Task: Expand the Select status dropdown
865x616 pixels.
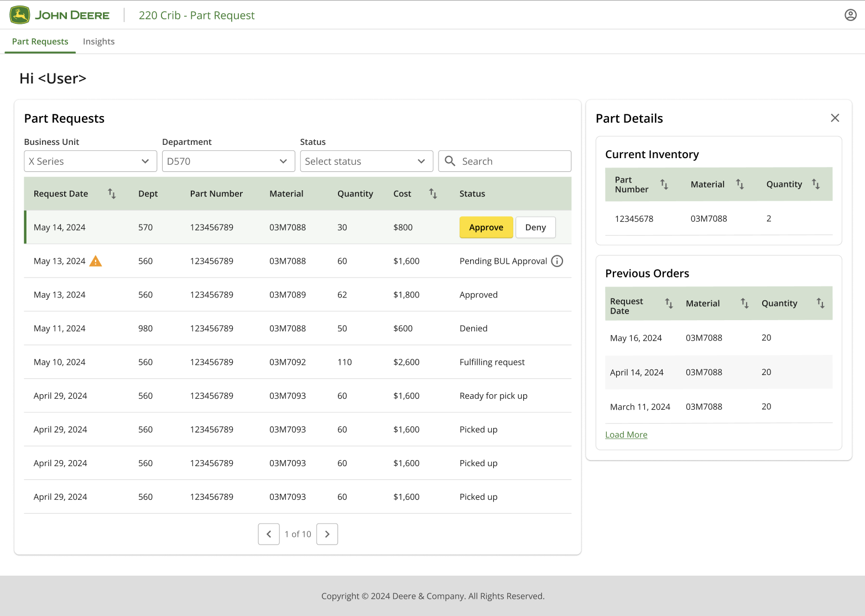Action: click(367, 161)
